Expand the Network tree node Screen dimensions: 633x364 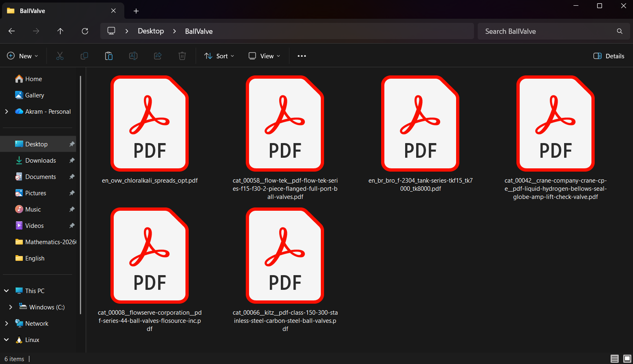[x=7, y=324]
